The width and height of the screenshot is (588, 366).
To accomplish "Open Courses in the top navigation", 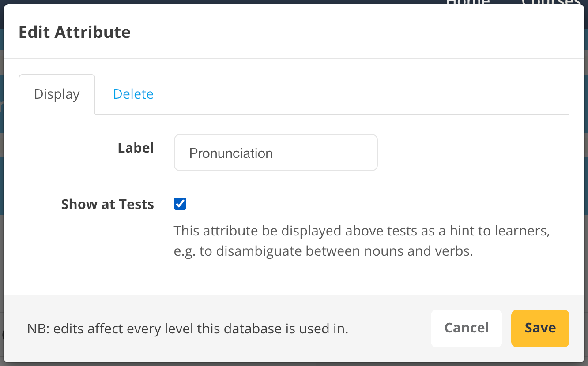I will [550, 2].
